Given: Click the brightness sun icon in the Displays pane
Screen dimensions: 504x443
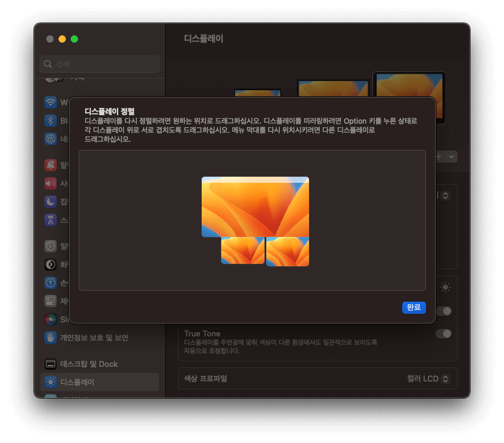Looking at the screenshot, I should click(x=445, y=287).
